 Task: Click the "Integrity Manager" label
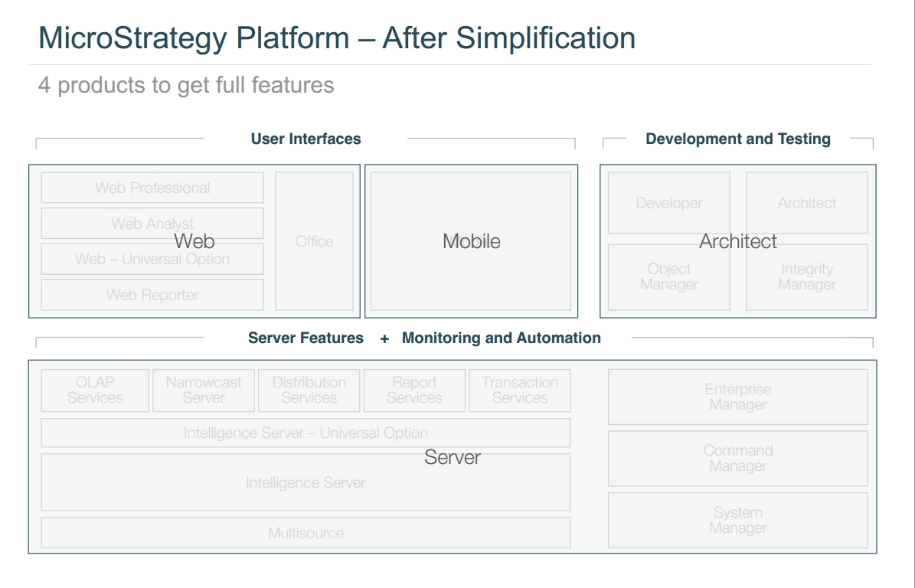click(807, 276)
